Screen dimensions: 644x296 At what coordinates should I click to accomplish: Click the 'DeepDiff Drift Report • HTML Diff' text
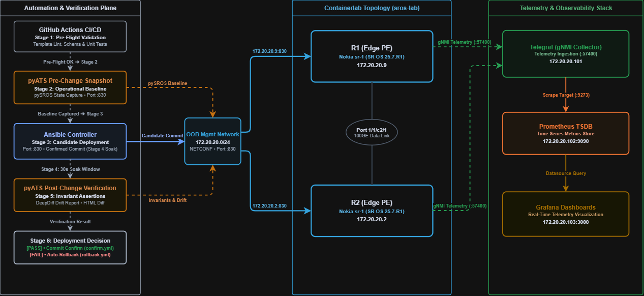pyautogui.click(x=70, y=202)
